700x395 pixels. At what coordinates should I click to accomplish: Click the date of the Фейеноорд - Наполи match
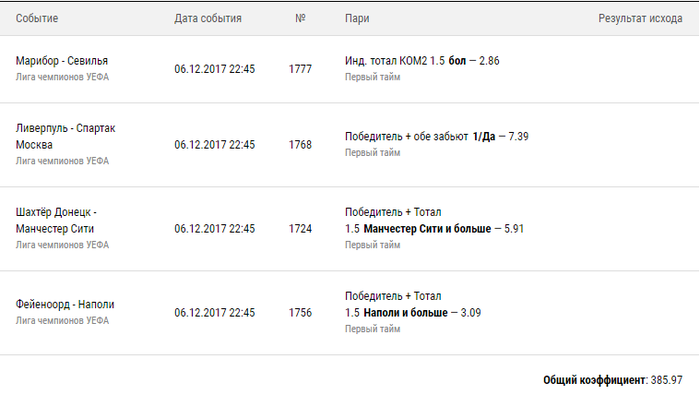[x=214, y=312]
